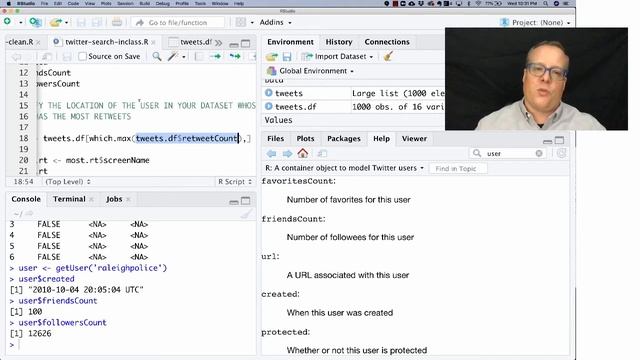Click the Help forward arrow icon
The width and height of the screenshot is (640, 360).
click(287, 153)
